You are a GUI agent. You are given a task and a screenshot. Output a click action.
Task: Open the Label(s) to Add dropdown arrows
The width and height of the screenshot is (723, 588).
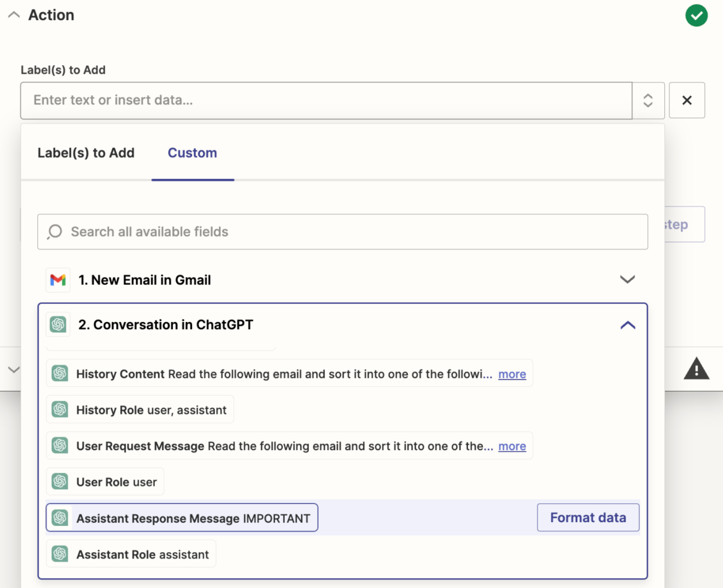coord(648,100)
